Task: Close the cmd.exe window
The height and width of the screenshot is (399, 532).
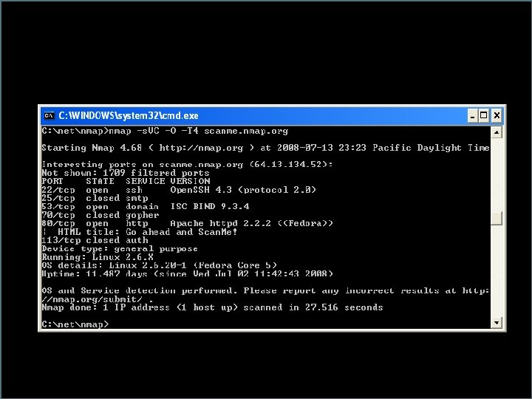Action: point(497,116)
